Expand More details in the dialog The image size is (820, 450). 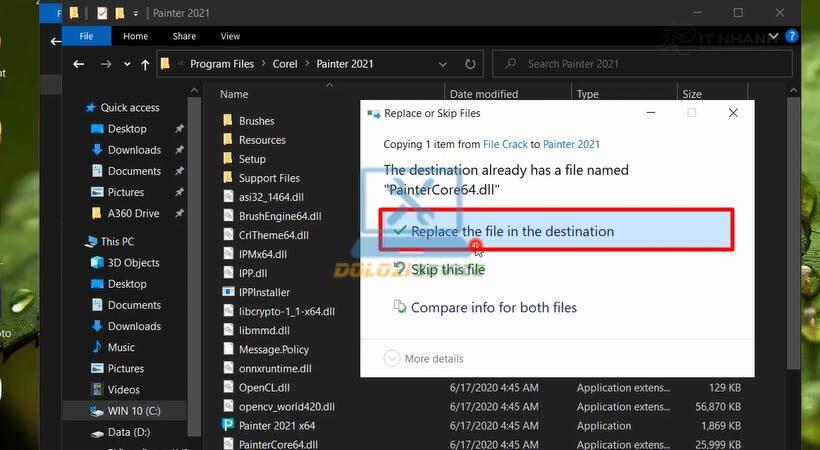pyautogui.click(x=425, y=358)
